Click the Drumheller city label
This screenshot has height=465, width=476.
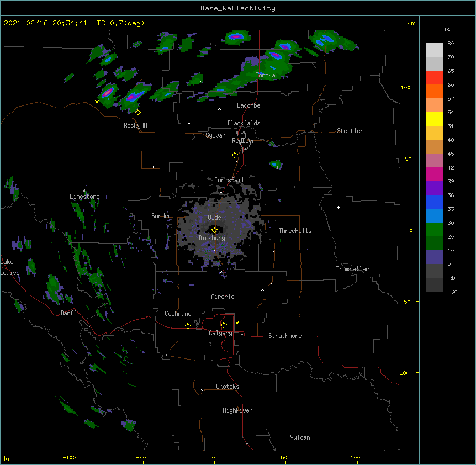pyautogui.click(x=352, y=269)
